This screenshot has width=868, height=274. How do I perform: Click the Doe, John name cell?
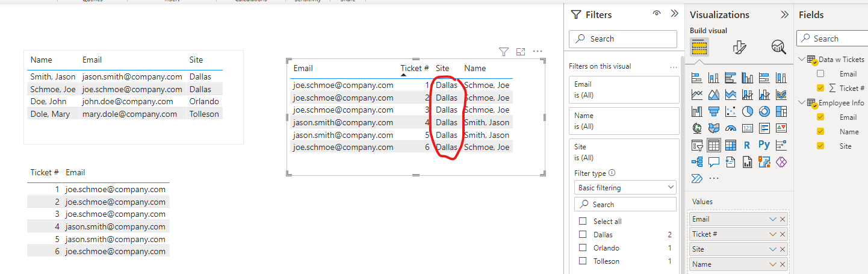click(x=49, y=101)
